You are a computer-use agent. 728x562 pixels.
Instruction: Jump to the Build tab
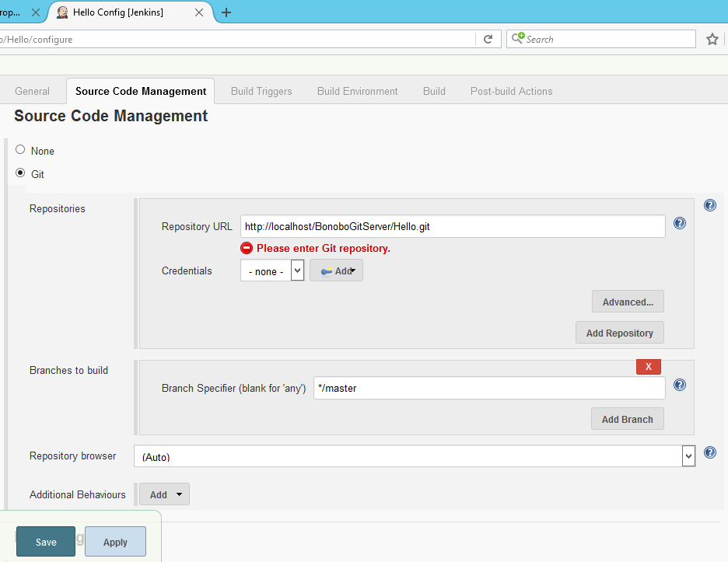pyautogui.click(x=434, y=91)
